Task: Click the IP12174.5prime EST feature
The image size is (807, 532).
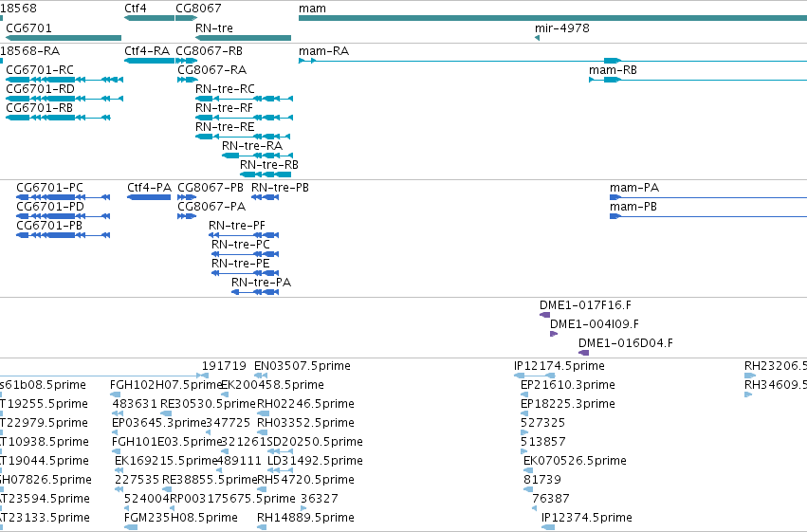Action: 535,376
